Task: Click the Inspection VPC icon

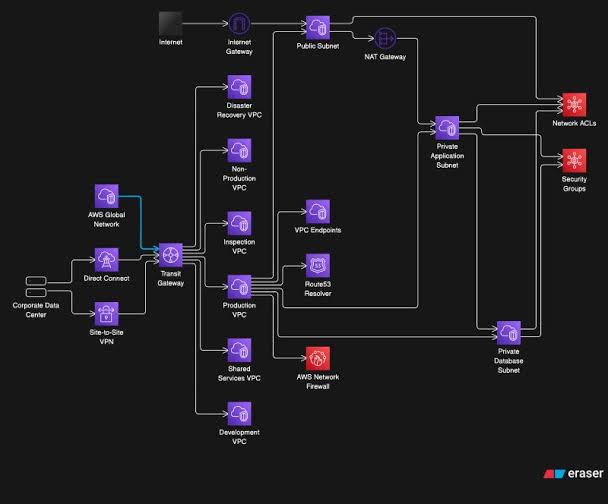Action: click(239, 223)
